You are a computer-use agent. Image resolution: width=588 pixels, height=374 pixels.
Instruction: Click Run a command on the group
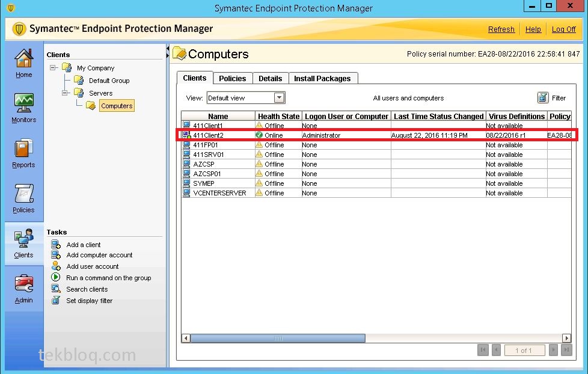109,278
